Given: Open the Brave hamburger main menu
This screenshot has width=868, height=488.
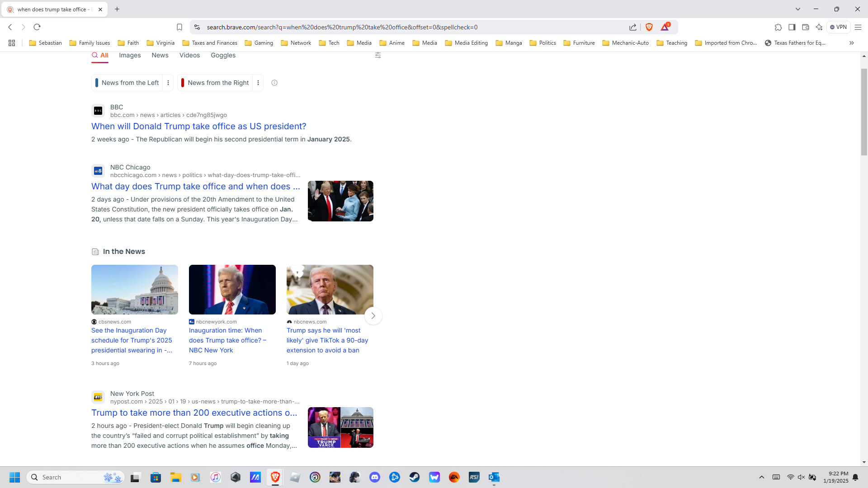Looking at the screenshot, I should 858,27.
